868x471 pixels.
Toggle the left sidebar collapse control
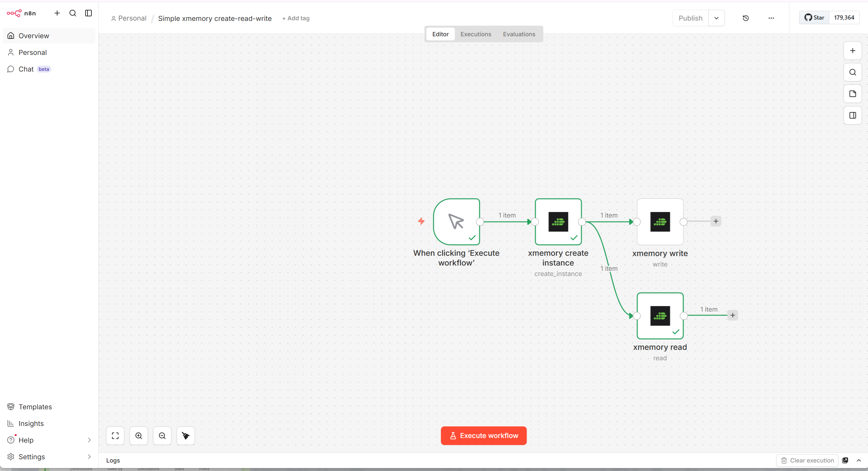(88, 13)
